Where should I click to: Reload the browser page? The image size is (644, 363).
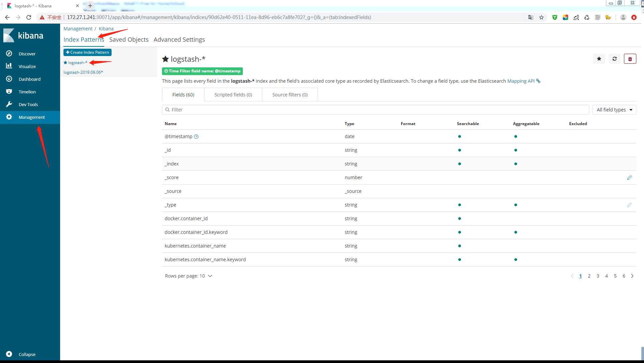point(29,17)
